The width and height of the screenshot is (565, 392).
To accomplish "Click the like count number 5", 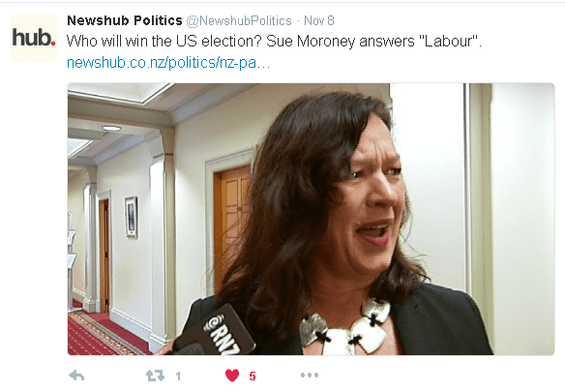I will coord(253,377).
